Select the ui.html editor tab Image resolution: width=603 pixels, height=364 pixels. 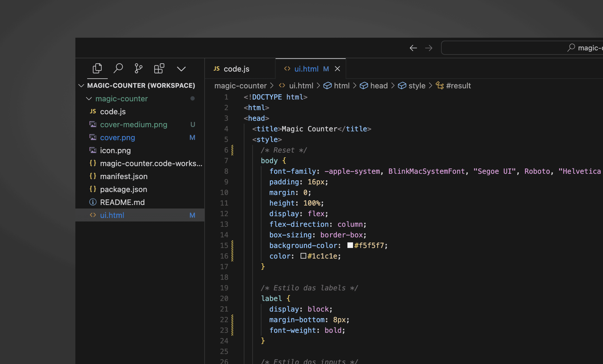306,69
